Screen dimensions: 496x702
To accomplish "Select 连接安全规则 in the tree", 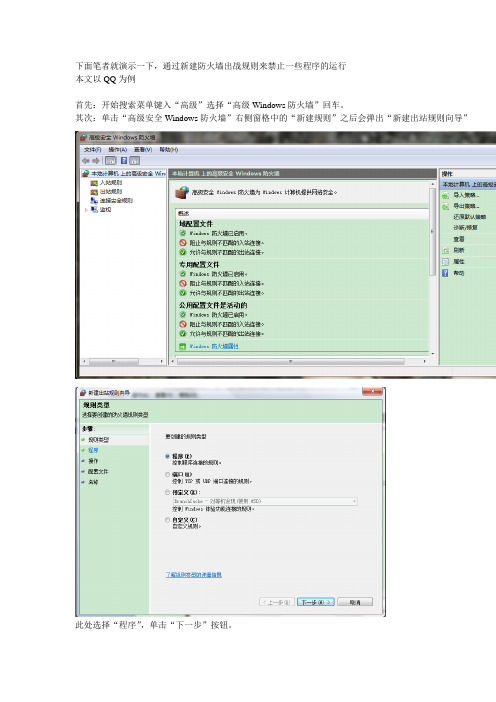I will [x=116, y=201].
